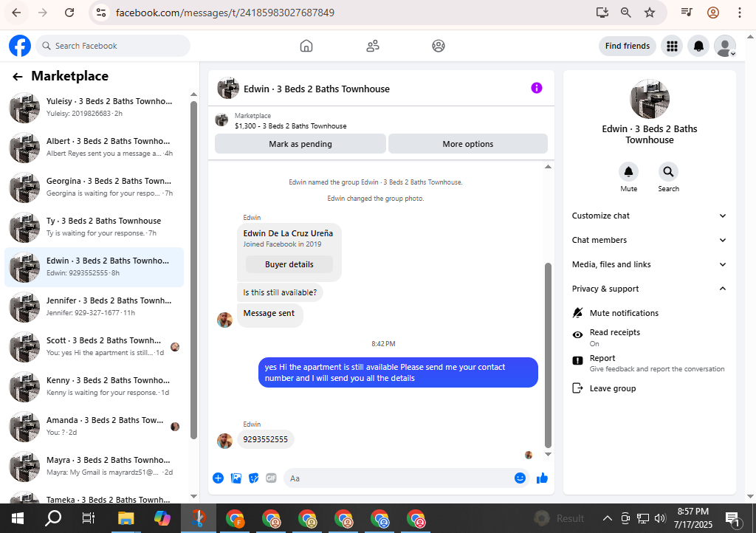
Task: Click the Find friends button
Action: [x=628, y=46]
